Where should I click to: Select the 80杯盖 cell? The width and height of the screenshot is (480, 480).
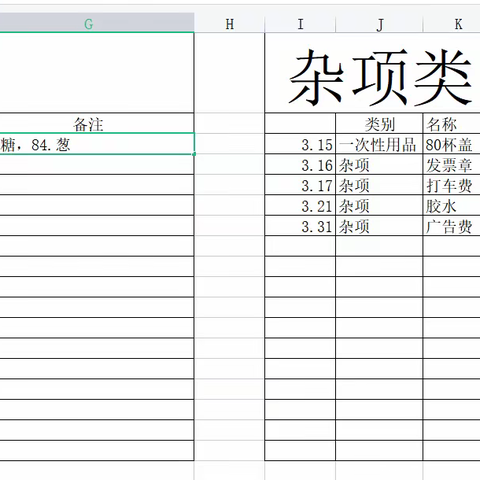(x=452, y=144)
